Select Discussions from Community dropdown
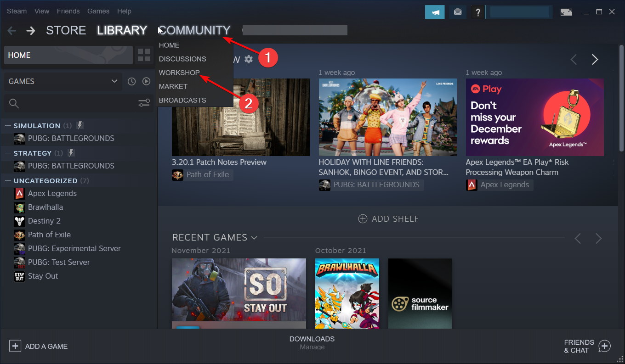Viewport: 625px width, 364px height. tap(182, 59)
